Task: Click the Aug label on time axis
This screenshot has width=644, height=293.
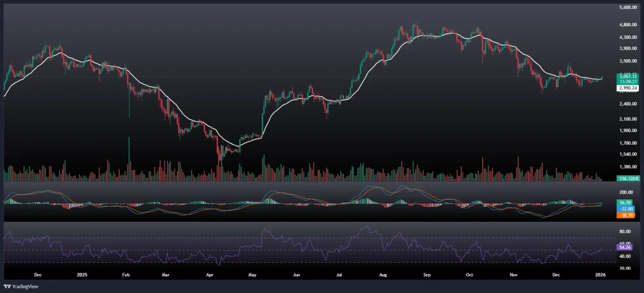Action: point(383,275)
